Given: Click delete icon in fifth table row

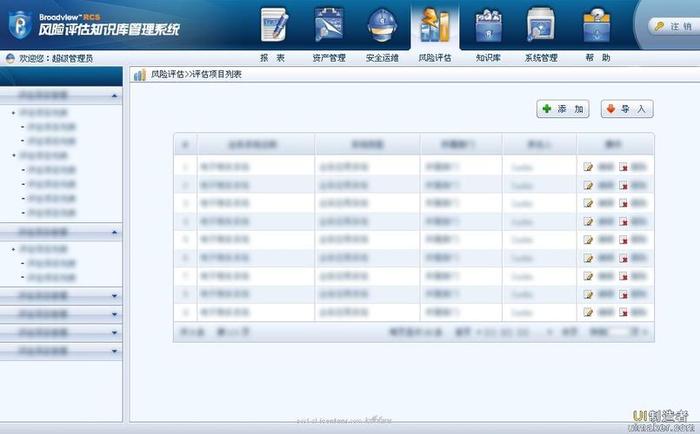Looking at the screenshot, I should pos(623,240).
